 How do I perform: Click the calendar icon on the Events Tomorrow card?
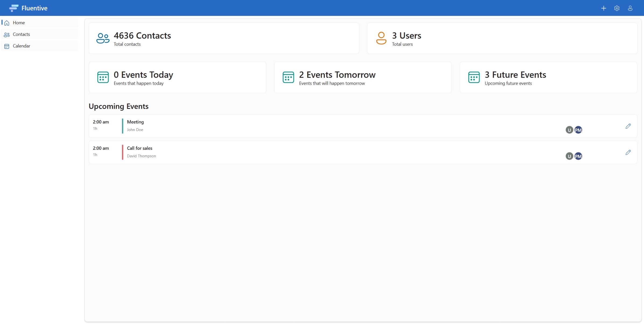point(288,77)
